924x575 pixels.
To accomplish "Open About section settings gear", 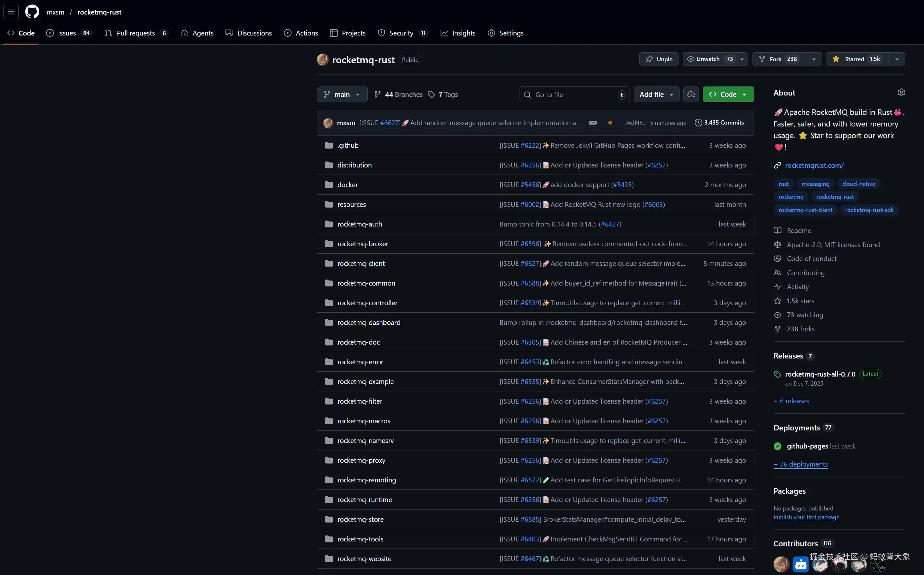I will [x=901, y=92].
